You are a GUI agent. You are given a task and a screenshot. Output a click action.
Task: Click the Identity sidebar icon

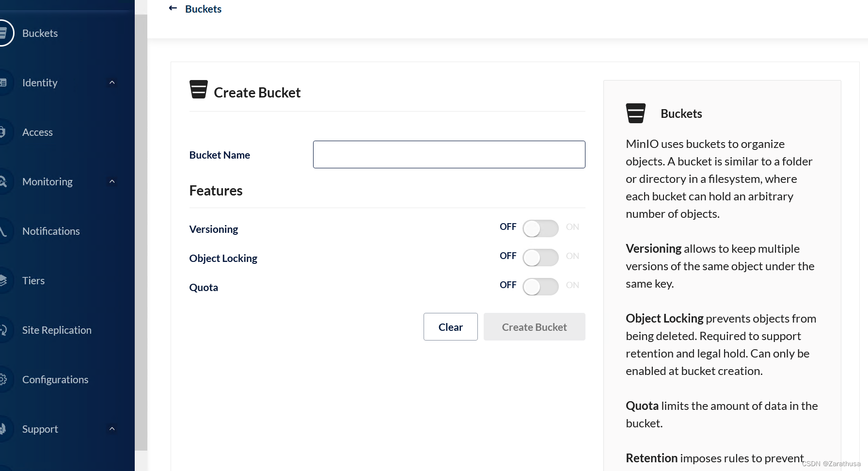[x=3, y=82]
